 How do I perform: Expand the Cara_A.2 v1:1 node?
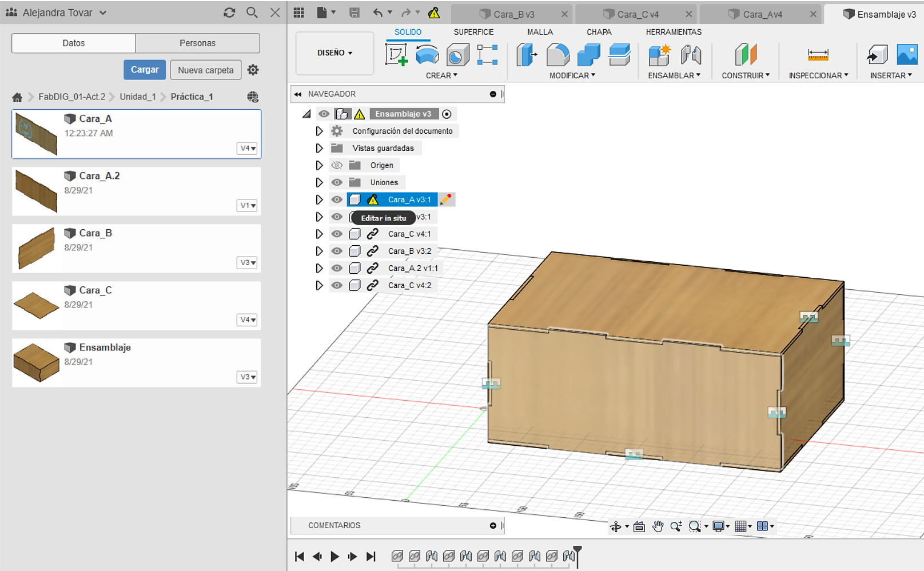coord(319,268)
